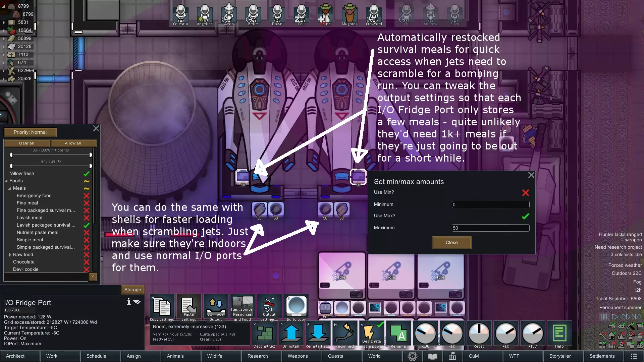
Task: Click the Help document icon
Action: [x=559, y=333]
